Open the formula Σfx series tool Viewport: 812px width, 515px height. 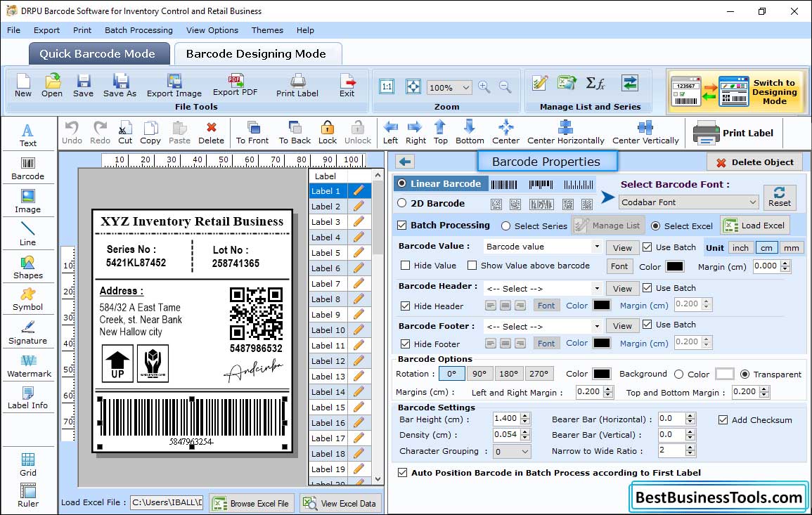[595, 83]
